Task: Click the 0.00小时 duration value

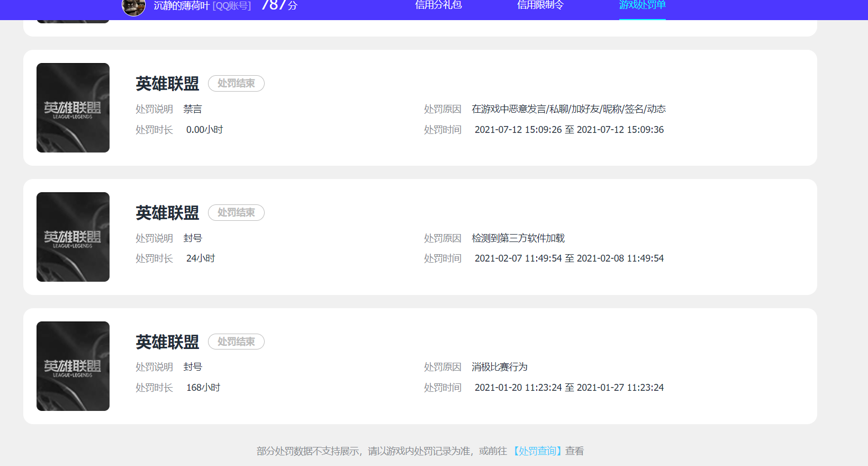Action: pos(204,130)
